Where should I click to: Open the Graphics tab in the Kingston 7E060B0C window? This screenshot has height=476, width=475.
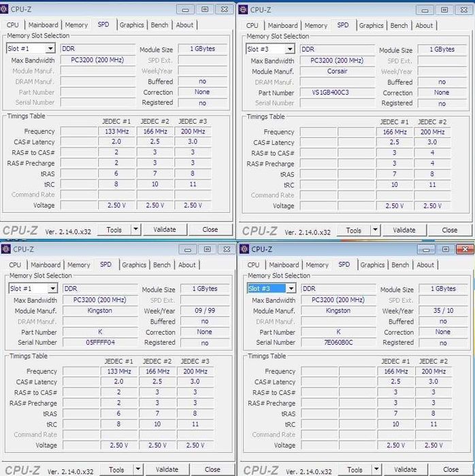tap(372, 265)
